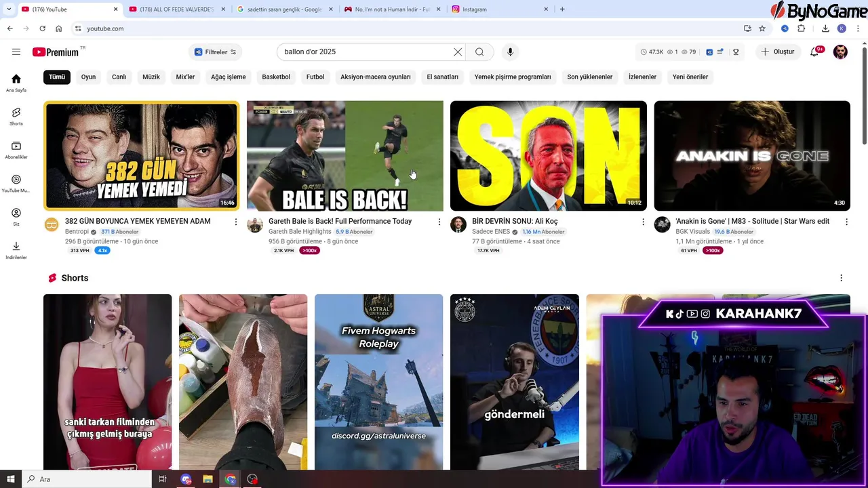Image resolution: width=868 pixels, height=488 pixels.
Task: Select the Oyun filter chip
Action: [x=88, y=77]
